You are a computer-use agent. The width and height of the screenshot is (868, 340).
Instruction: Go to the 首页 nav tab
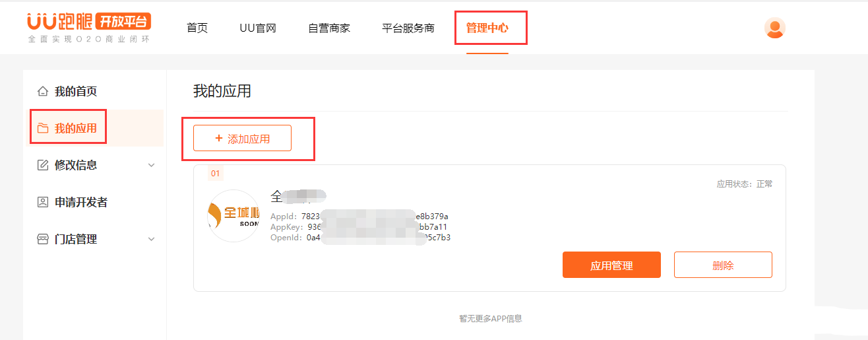point(197,28)
